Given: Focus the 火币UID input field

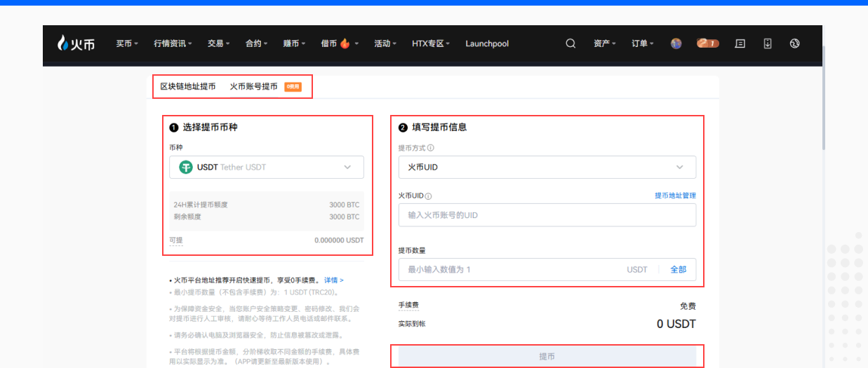Looking at the screenshot, I should [547, 215].
